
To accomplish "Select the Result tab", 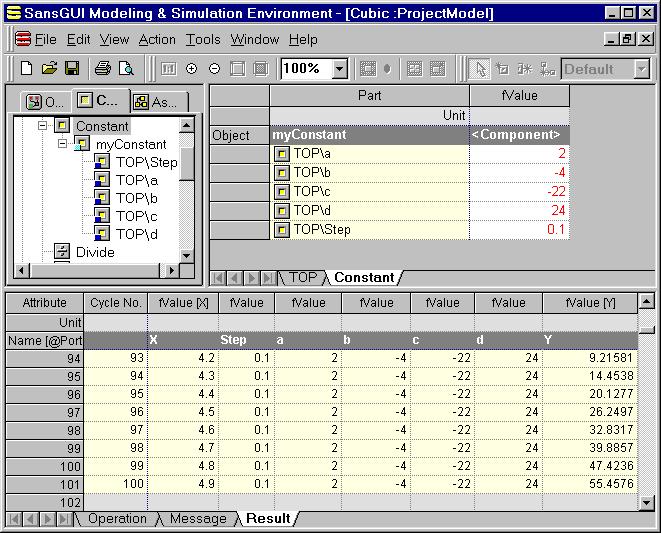I will (268, 519).
